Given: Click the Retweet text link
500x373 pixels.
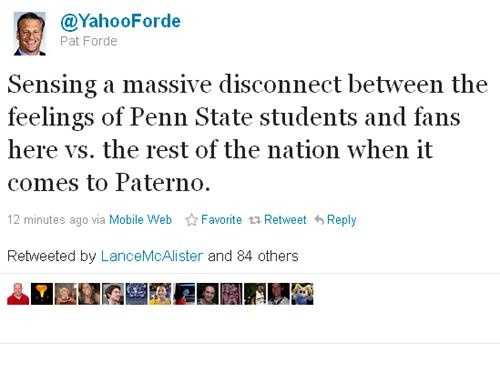Looking at the screenshot, I should [x=285, y=220].
